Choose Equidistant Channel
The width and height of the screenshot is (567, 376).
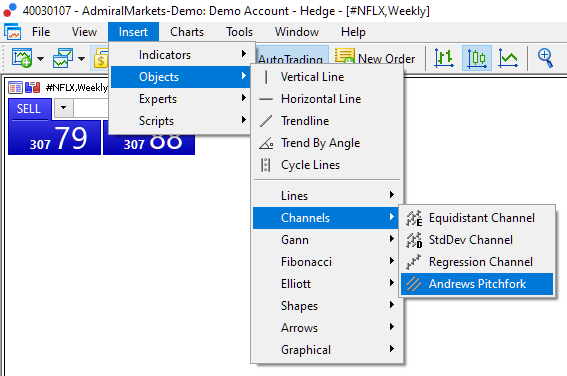[x=477, y=218]
